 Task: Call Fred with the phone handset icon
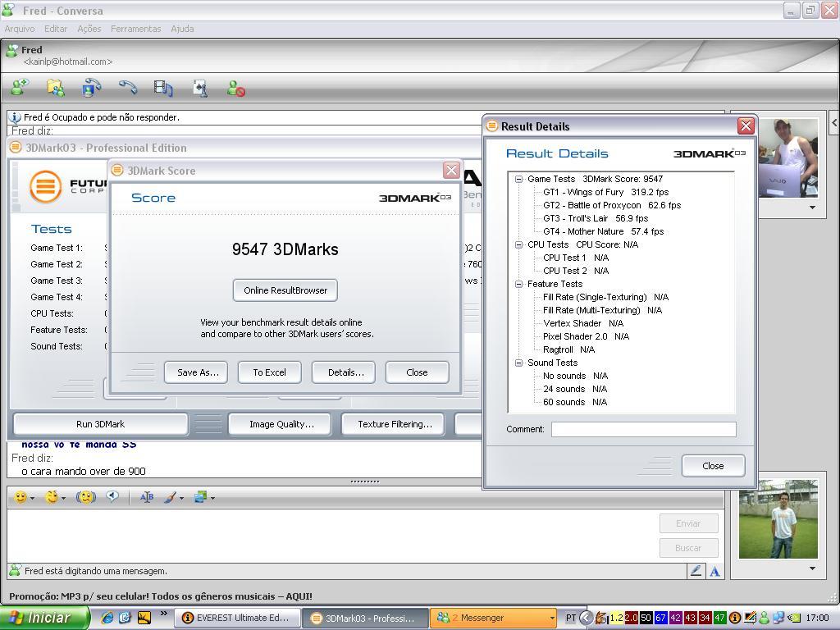[x=127, y=87]
